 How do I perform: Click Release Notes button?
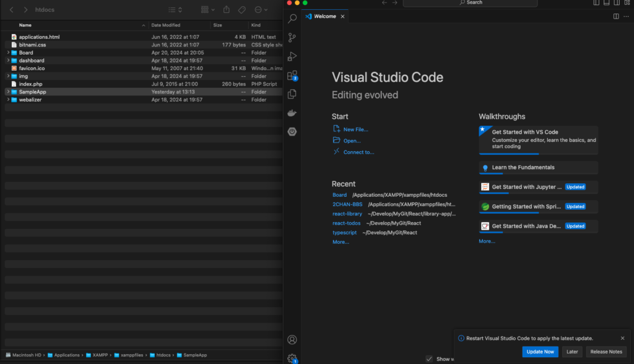tap(606, 352)
